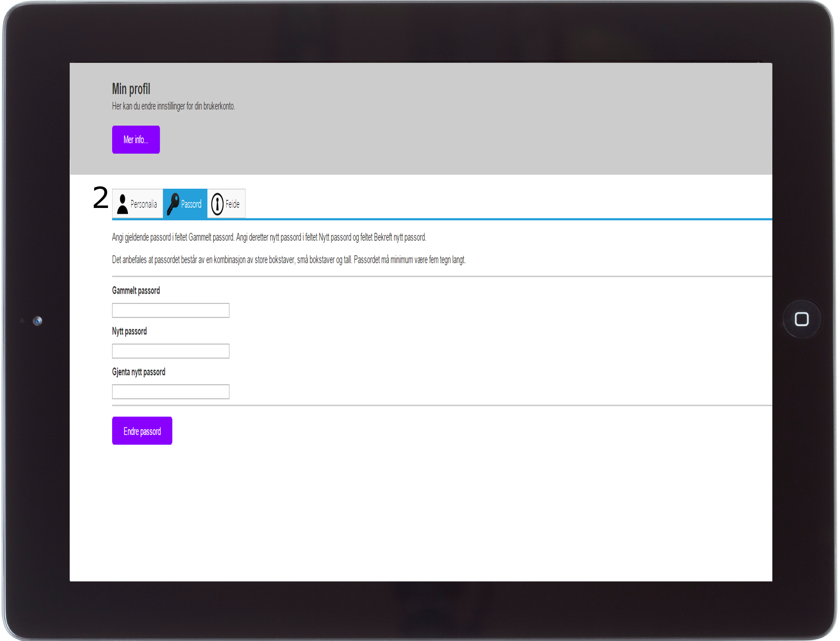This screenshot has height=641, width=840.
Task: Tap the tablet home button
Action: pyautogui.click(x=802, y=319)
